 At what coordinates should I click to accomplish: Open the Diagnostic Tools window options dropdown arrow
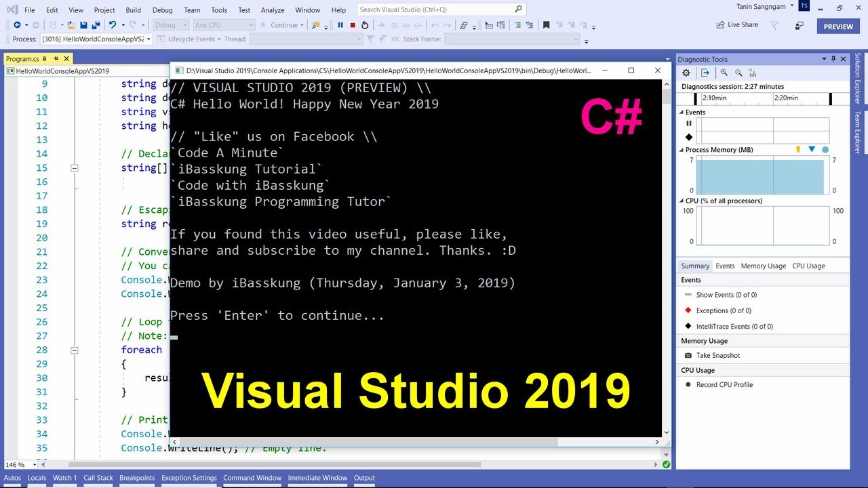[x=824, y=59]
